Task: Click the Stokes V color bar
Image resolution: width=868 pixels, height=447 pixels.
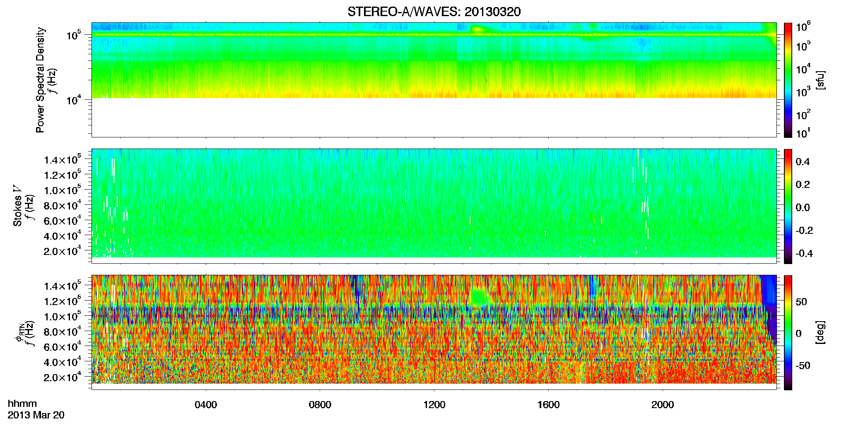Action: pos(788,206)
